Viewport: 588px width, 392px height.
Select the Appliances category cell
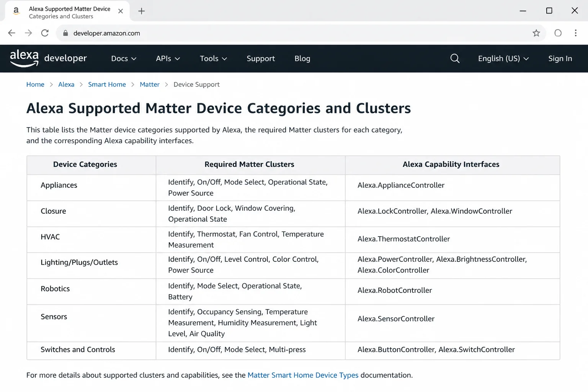pos(91,188)
